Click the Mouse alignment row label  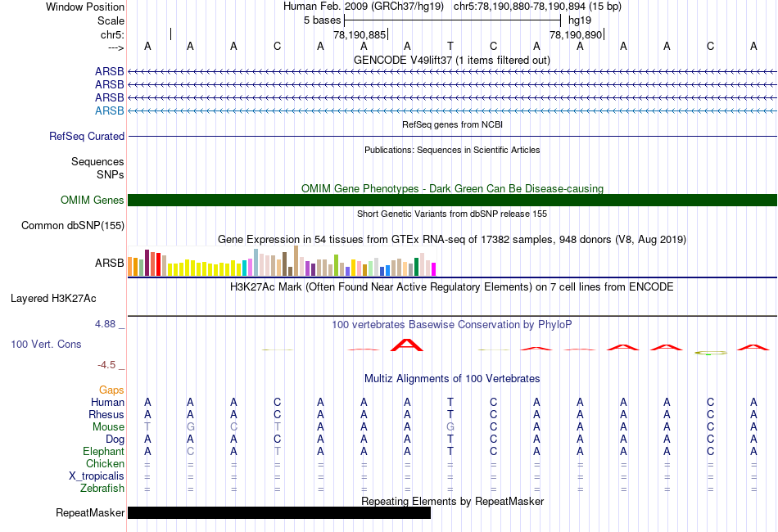108,427
